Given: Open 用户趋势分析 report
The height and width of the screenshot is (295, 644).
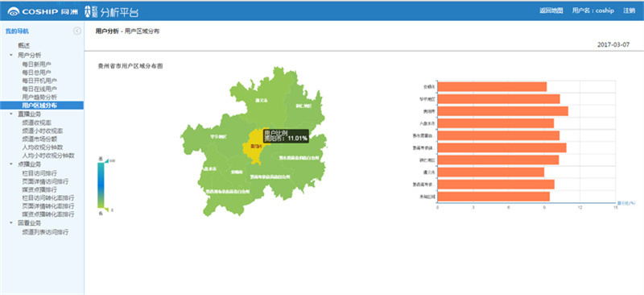Looking at the screenshot, I should 39,97.
